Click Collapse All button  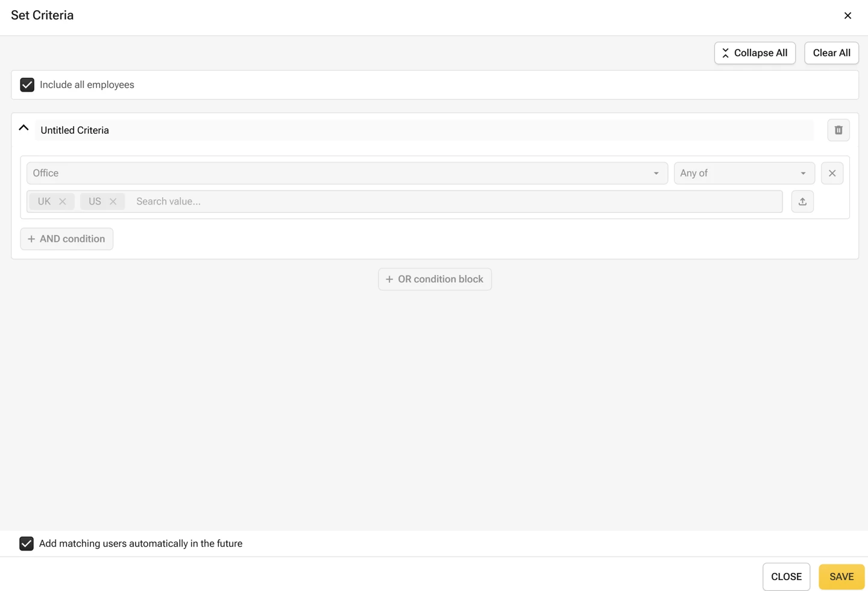point(755,53)
